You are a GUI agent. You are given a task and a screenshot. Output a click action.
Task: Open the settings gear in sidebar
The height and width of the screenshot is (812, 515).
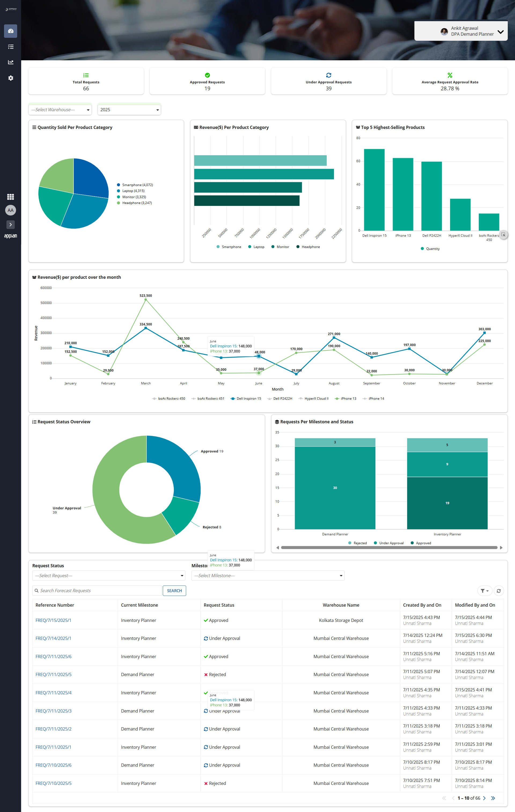[10, 78]
